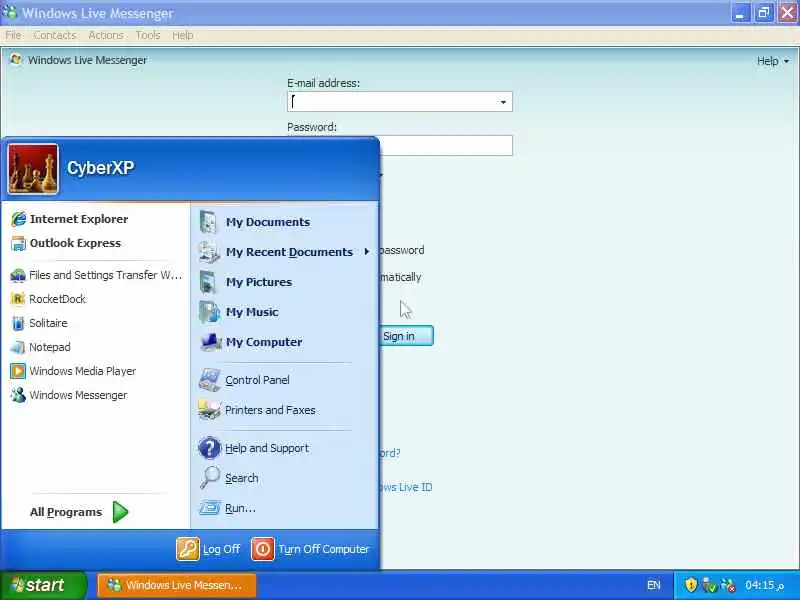Launch Outlook Express icon
Viewport: 800px width, 600px height.
[x=18, y=243]
